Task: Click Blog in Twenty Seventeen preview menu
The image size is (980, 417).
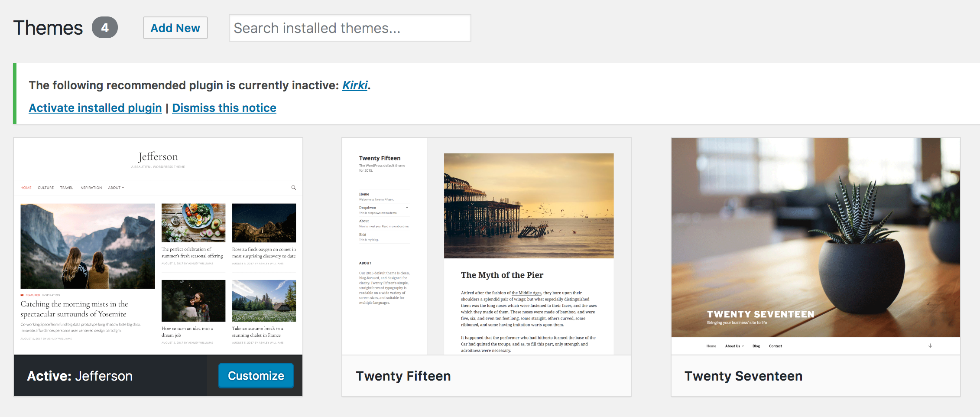Action: 756,346
